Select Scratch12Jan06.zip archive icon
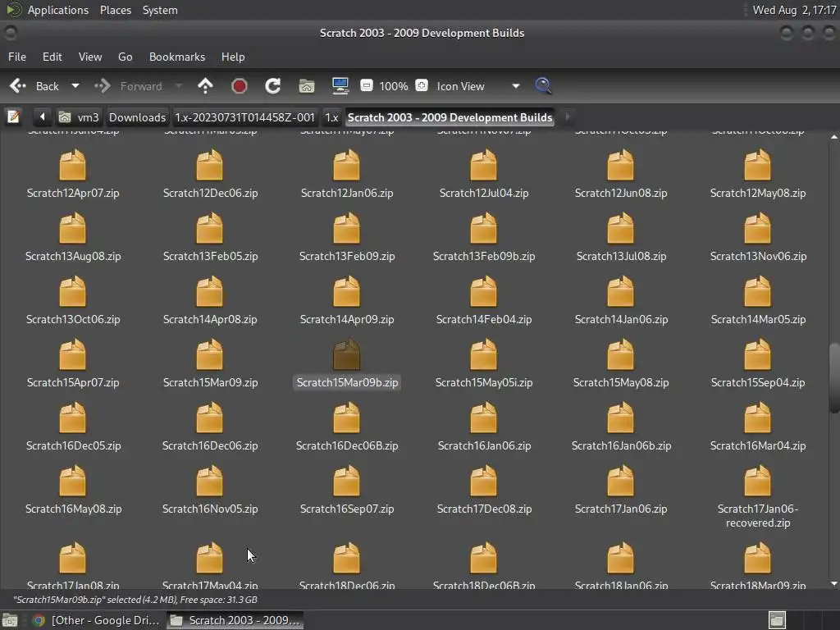840x630 pixels. pyautogui.click(x=347, y=165)
